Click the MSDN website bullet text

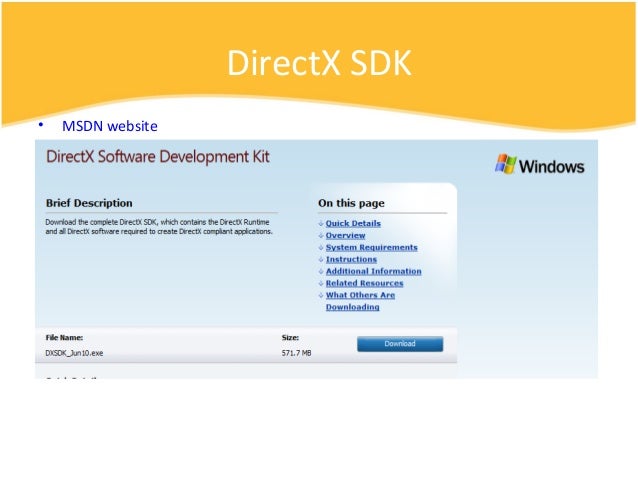coord(110,126)
